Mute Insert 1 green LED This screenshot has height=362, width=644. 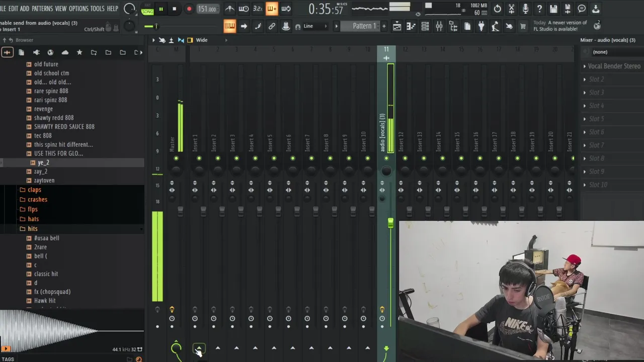click(x=199, y=158)
